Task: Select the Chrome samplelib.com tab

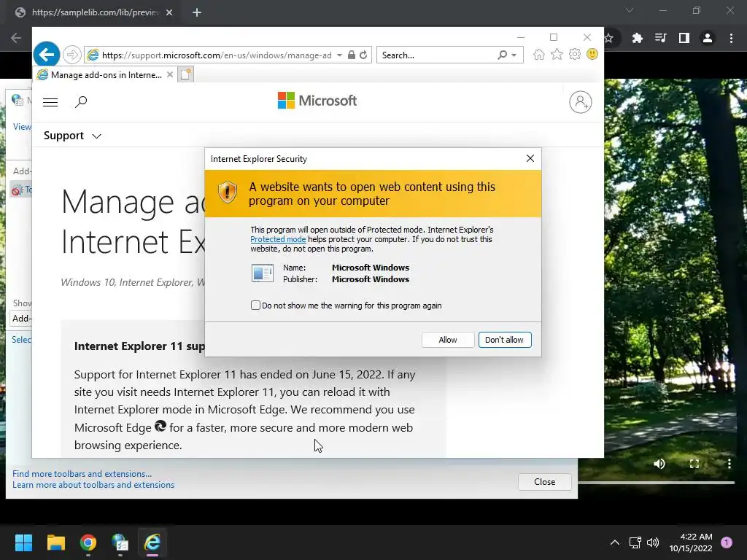Action: pos(94,12)
